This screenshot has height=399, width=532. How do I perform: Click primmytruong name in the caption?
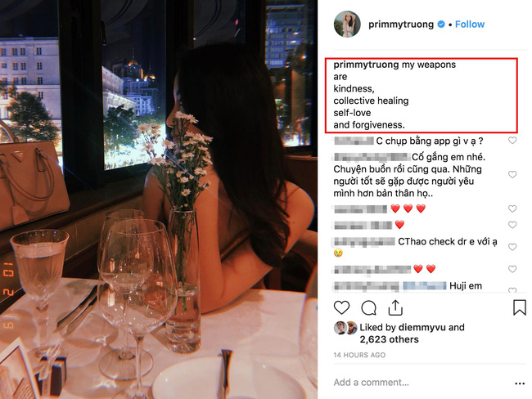366,65
